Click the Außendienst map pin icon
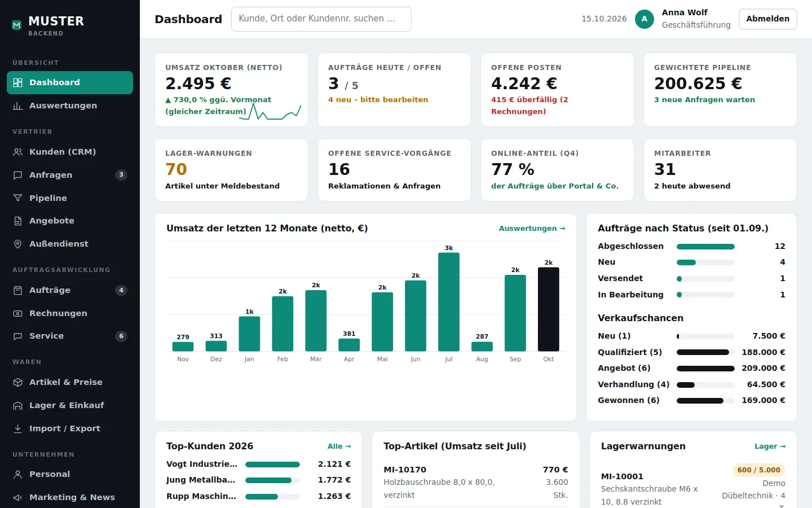This screenshot has height=508, width=812. 18,244
